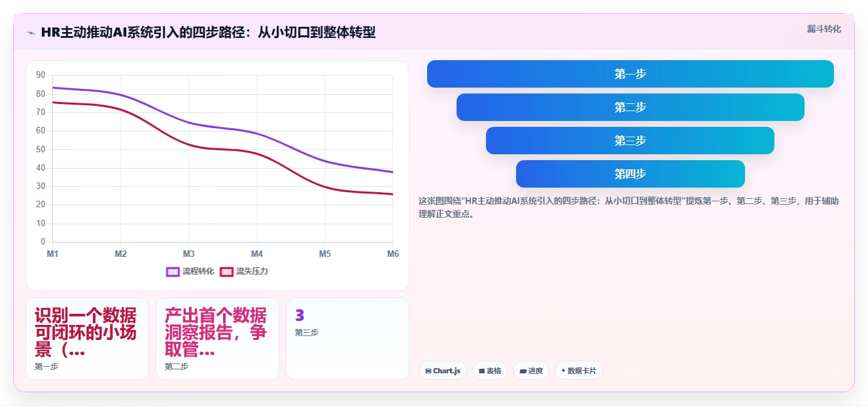
Task: Open the card showing 3 第三步
Action: (x=347, y=339)
